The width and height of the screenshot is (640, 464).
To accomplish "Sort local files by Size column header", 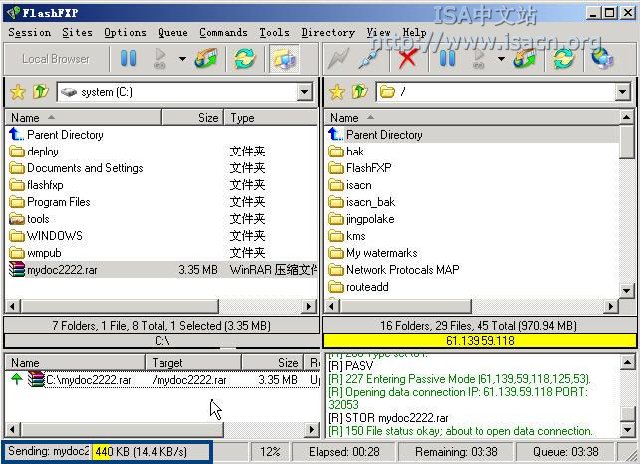I will pyautogui.click(x=192, y=118).
